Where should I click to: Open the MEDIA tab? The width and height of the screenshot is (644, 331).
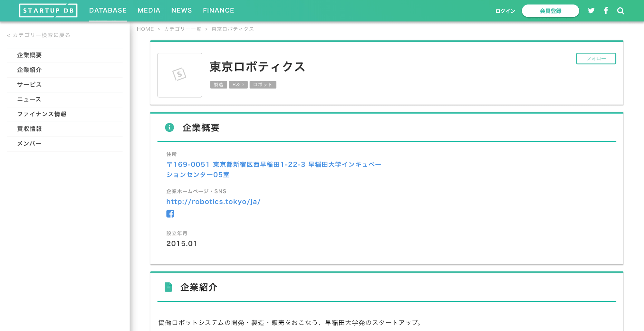tap(149, 11)
